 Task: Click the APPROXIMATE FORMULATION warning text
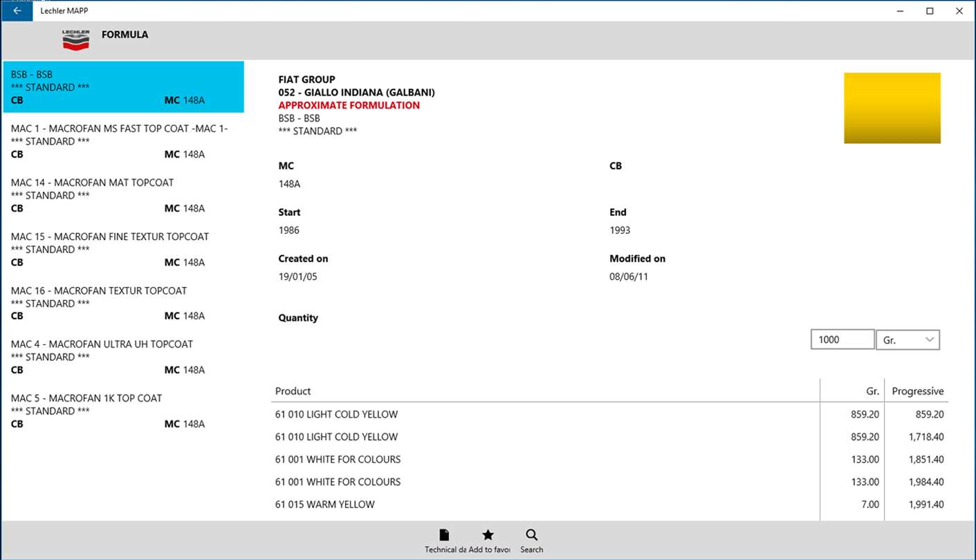coord(349,106)
